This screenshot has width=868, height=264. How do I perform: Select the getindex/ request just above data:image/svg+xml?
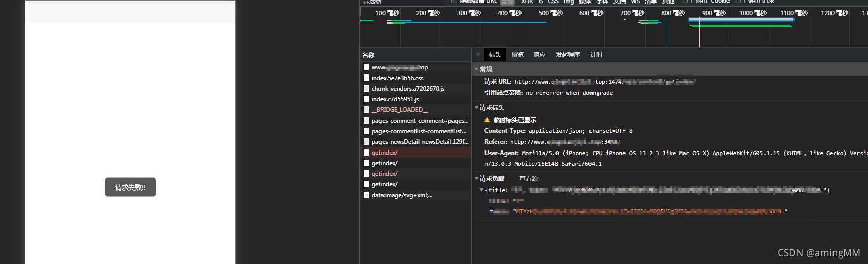415,184
